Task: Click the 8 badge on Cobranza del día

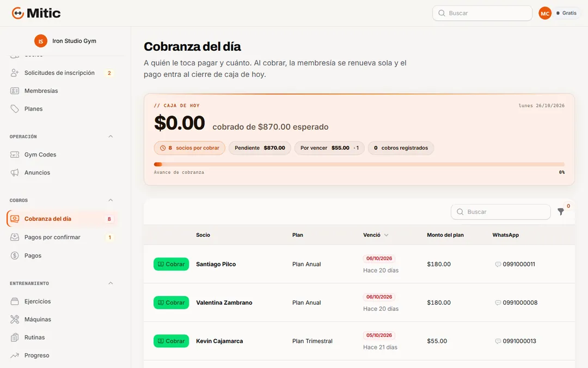Action: (109, 219)
